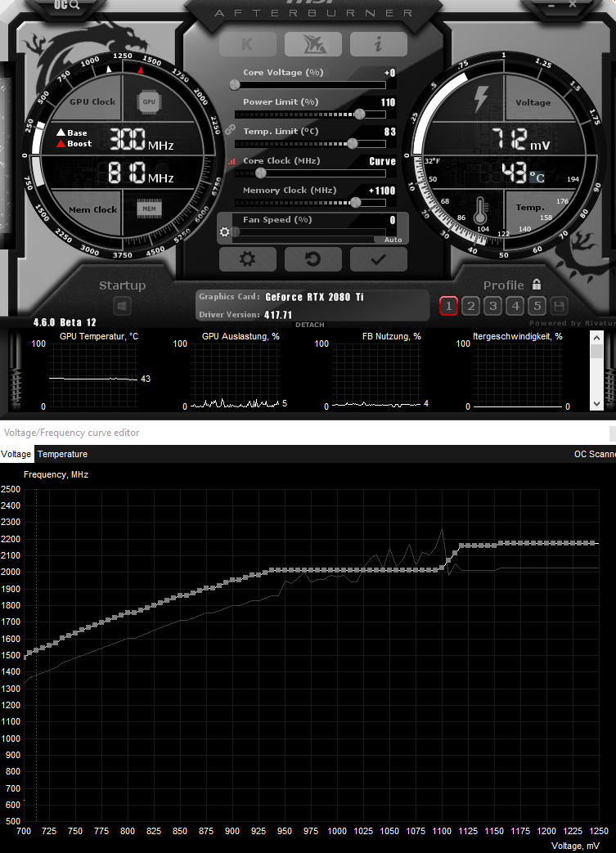Screen dimensions: 616x853
Task: Click the Power Limit value 110
Action: tap(388, 102)
